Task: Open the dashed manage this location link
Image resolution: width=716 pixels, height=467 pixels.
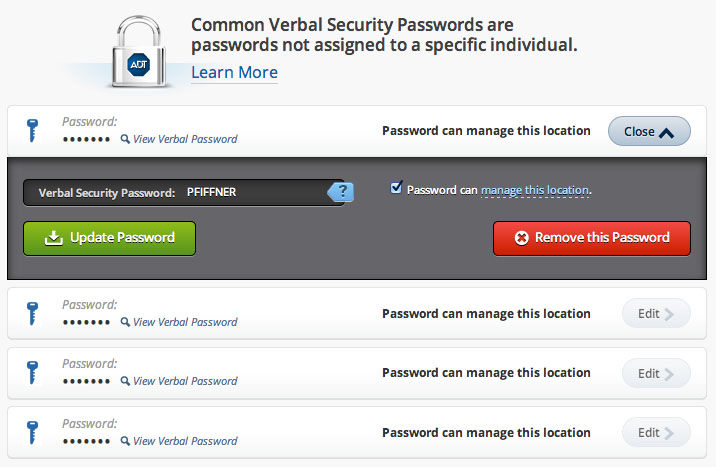Action: pyautogui.click(x=535, y=190)
